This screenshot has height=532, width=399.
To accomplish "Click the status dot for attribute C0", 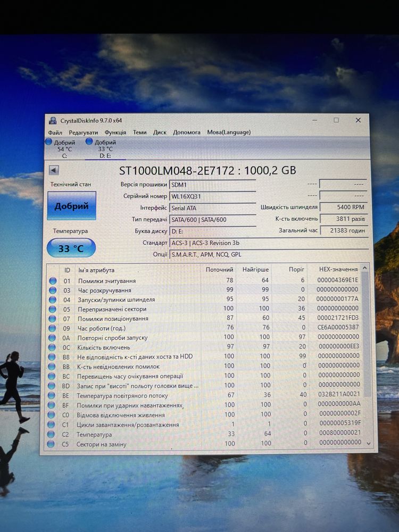I will [51, 415].
